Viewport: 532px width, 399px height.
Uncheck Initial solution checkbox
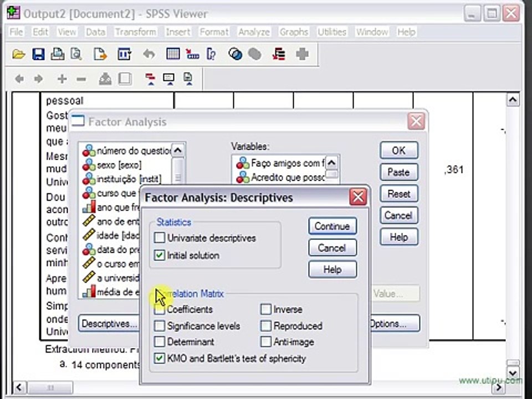(x=160, y=255)
